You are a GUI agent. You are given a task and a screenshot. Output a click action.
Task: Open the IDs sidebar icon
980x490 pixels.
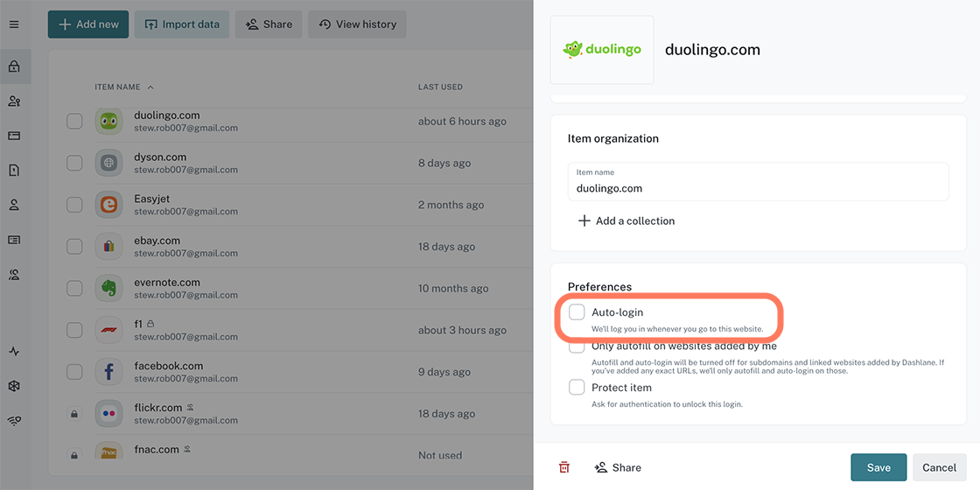coord(14,240)
